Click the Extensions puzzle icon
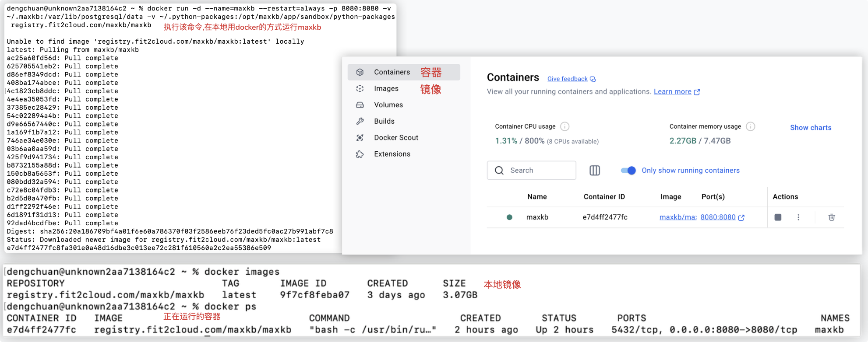 [x=360, y=154]
